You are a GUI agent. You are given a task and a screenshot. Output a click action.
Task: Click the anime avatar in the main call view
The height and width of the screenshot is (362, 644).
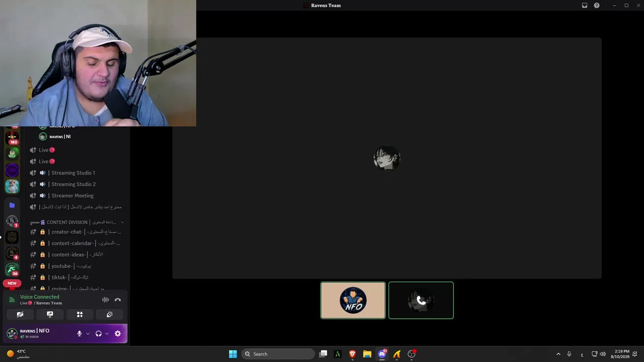[387, 158]
